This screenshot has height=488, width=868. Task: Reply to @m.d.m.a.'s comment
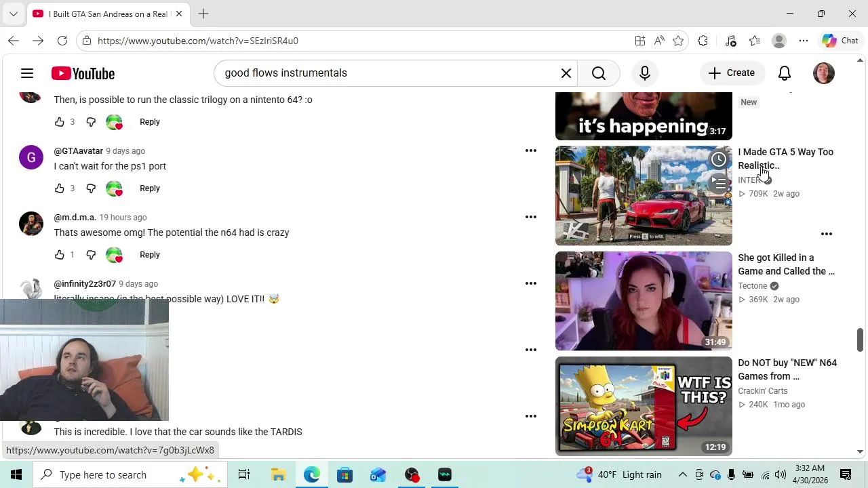(150, 255)
